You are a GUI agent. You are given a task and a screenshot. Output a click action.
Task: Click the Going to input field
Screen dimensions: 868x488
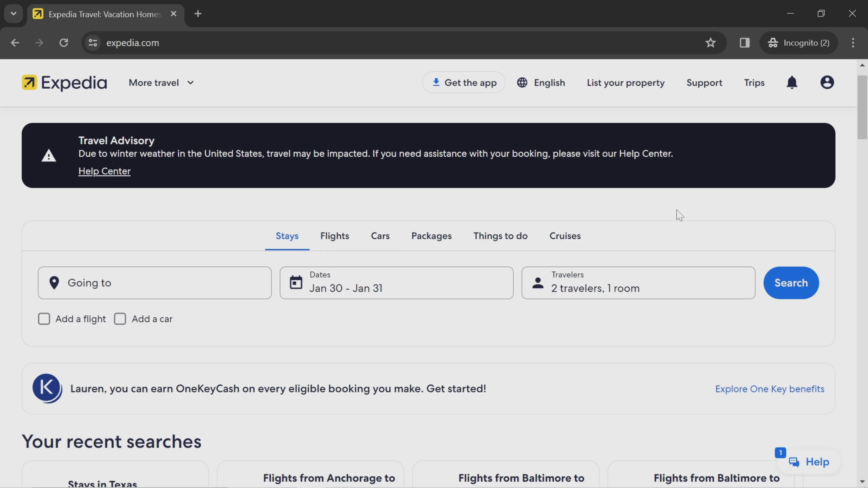click(x=154, y=282)
